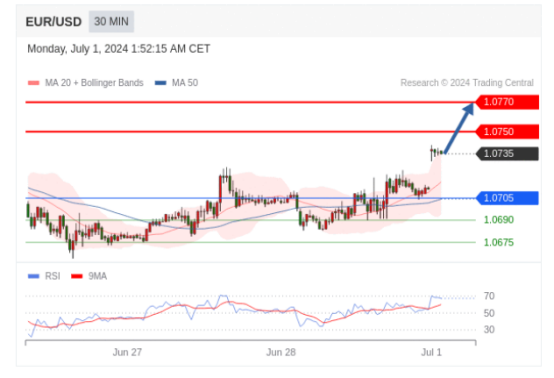This screenshot has width=554, height=378.
Task: Click the MA 20 + Bollinger Bands label
Action: point(94,83)
